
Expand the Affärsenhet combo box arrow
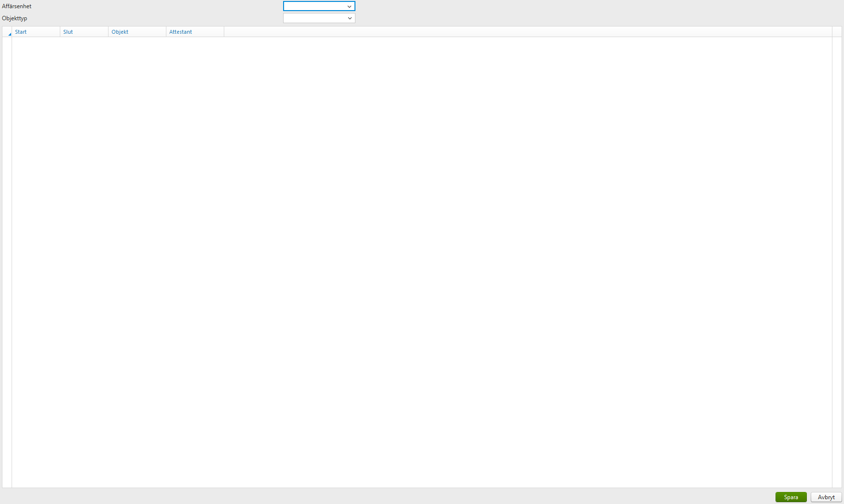350,6
